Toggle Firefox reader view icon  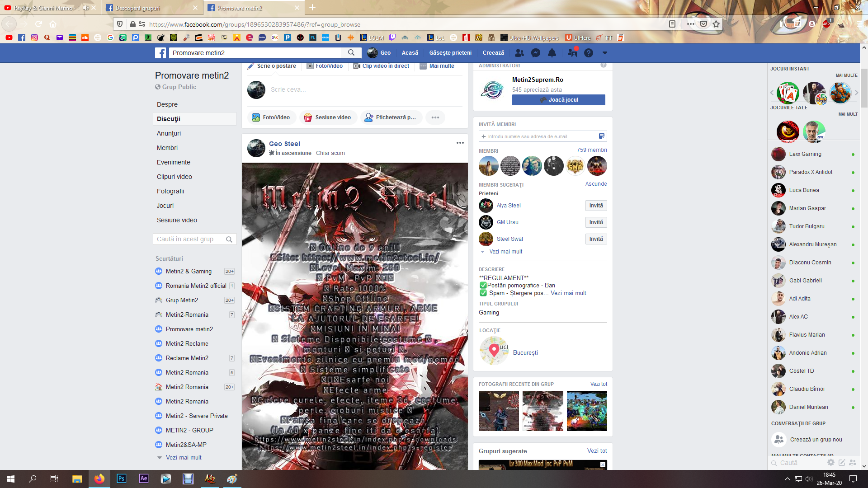(x=672, y=24)
